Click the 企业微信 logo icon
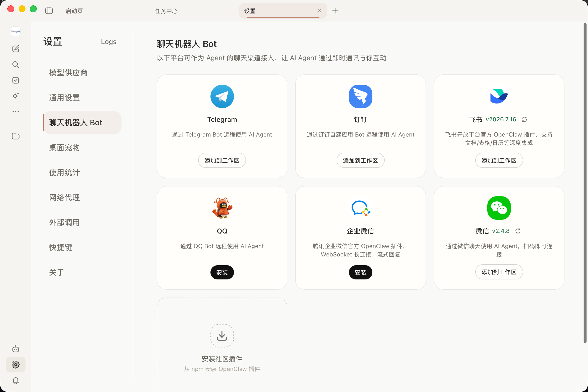Screen dimensions: 588x392 coord(361,208)
